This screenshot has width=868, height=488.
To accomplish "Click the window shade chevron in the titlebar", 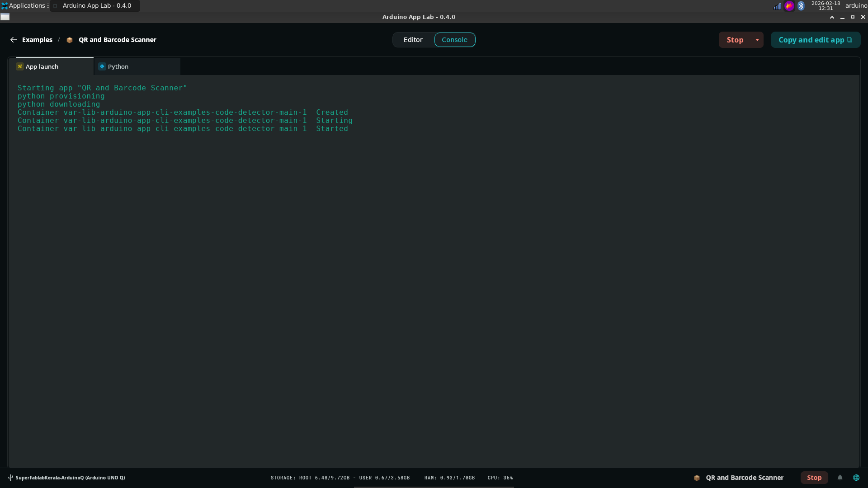I will click(831, 17).
